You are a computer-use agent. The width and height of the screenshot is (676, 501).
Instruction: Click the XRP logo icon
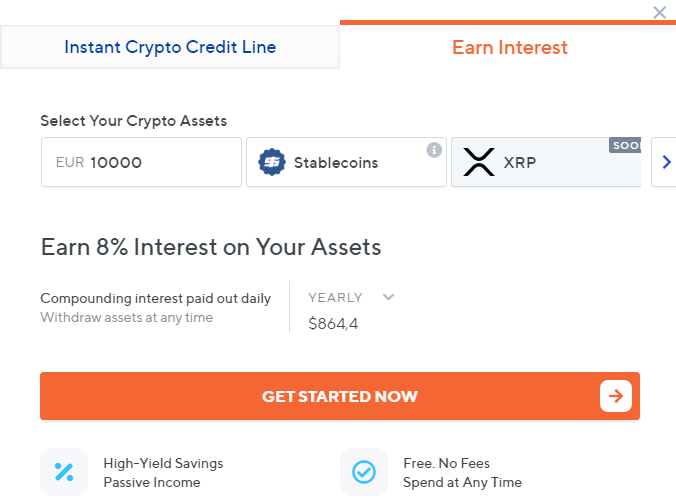point(479,162)
